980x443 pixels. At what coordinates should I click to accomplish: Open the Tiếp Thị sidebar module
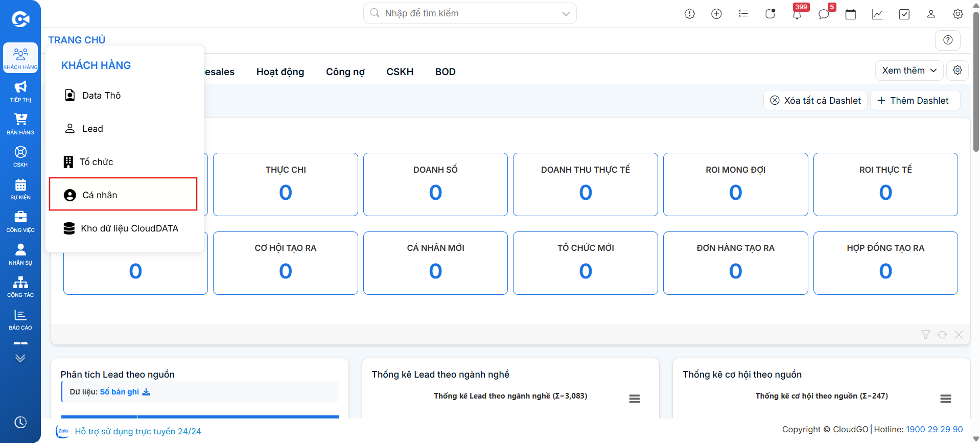[20, 91]
